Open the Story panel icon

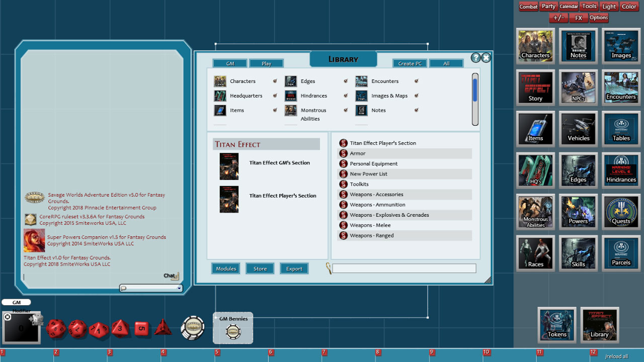[535, 87]
